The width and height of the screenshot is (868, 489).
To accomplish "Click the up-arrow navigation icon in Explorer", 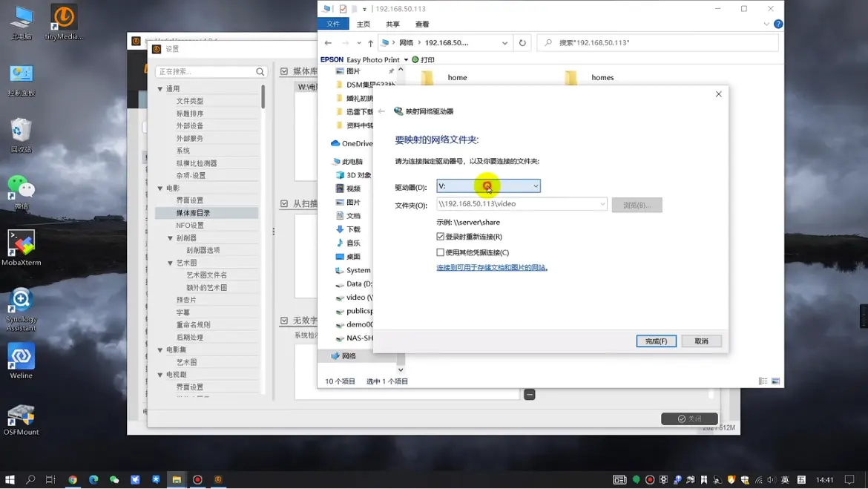I will pos(371,43).
